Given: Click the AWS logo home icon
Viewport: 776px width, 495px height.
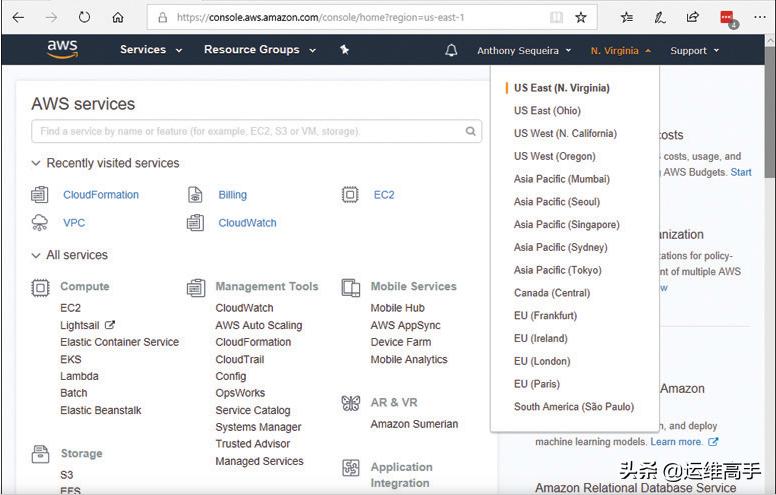Looking at the screenshot, I should [62, 50].
